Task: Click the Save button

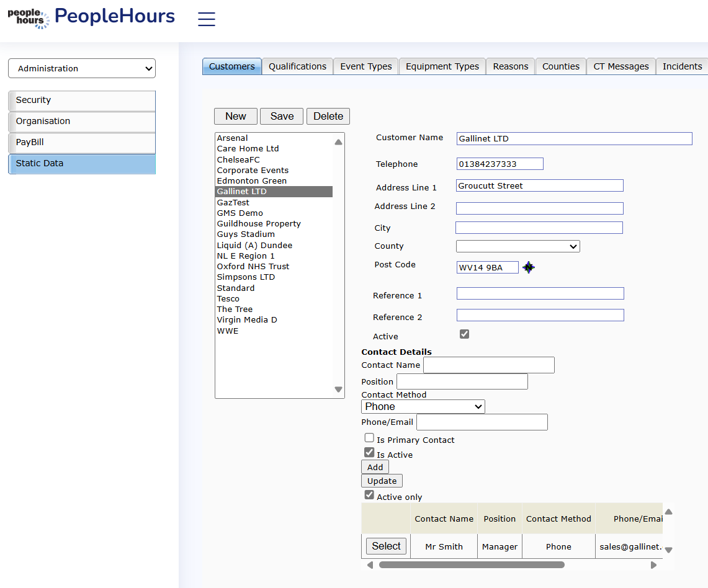Action: [282, 116]
